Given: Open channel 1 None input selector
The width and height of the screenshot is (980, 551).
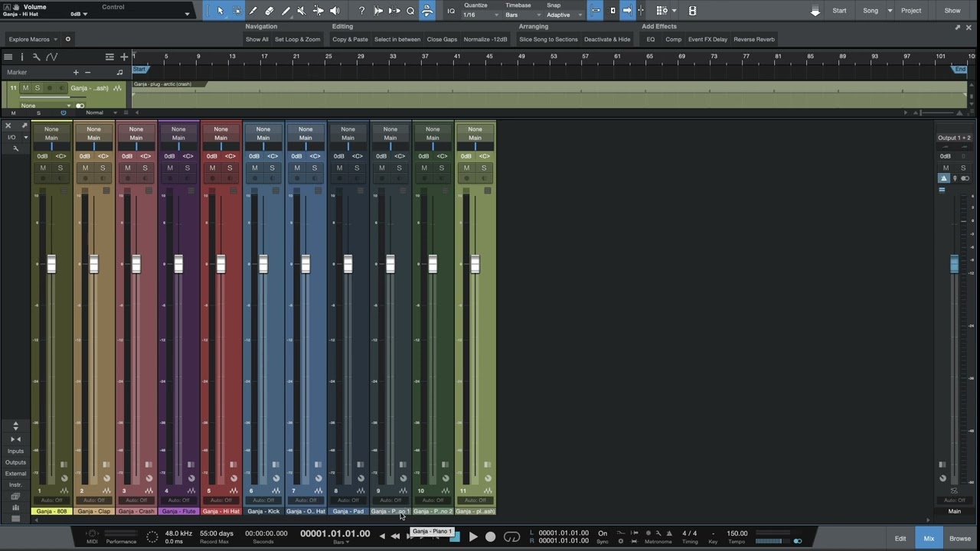Looking at the screenshot, I should pos(51,129).
